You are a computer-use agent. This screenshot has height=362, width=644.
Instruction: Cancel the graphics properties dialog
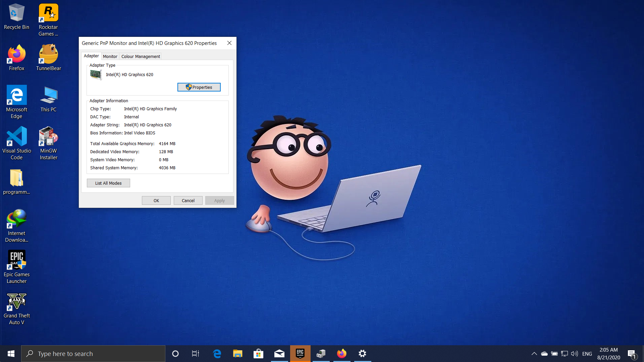[188, 200]
